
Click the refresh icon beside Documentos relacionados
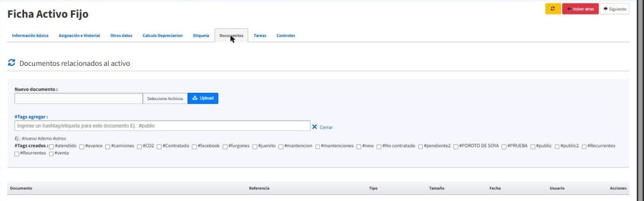coord(12,63)
